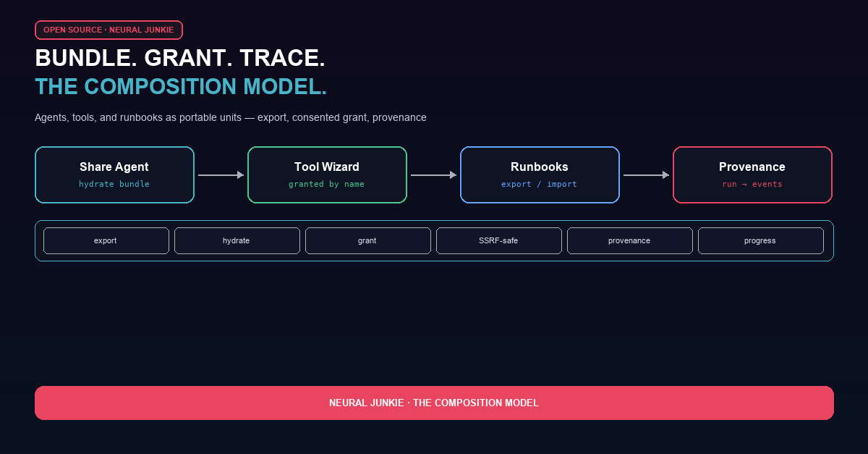Click the 'export / import' caption
Image resolution: width=868 pixels, height=454 pixels.
[x=540, y=184]
